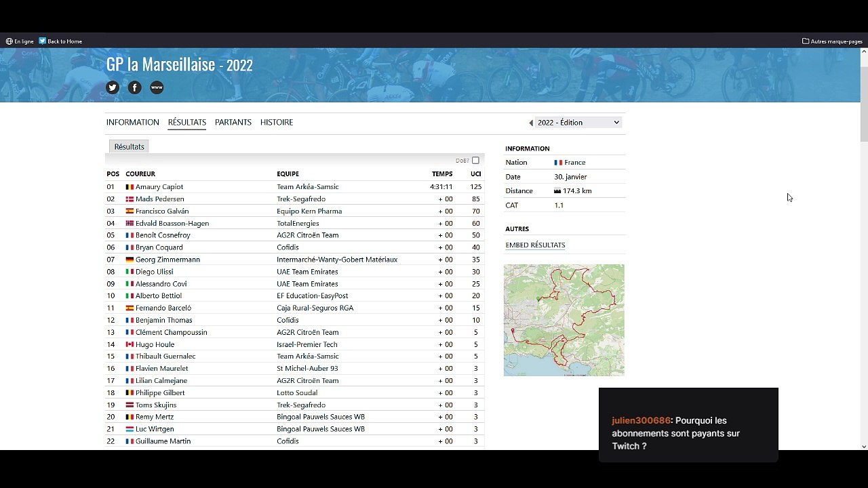Click the Latvian flag beside Toms Skujins
The height and width of the screenshot is (488, 868).
tap(130, 405)
